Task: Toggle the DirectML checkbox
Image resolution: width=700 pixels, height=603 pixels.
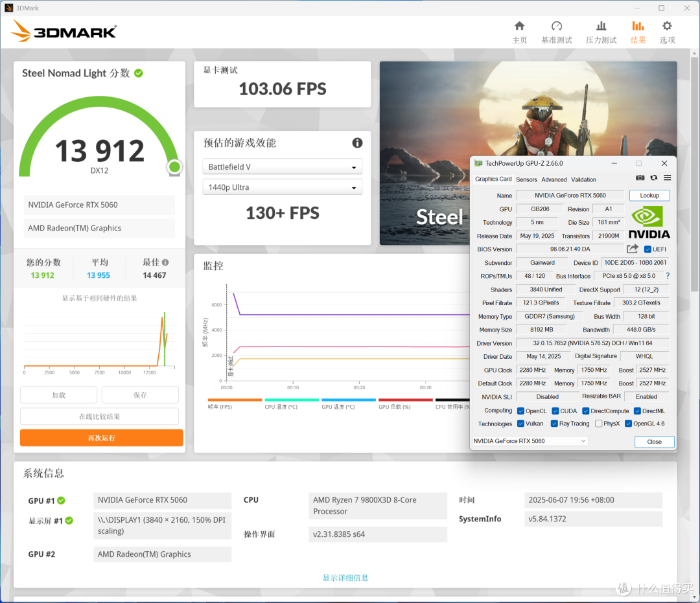Action: pos(638,411)
